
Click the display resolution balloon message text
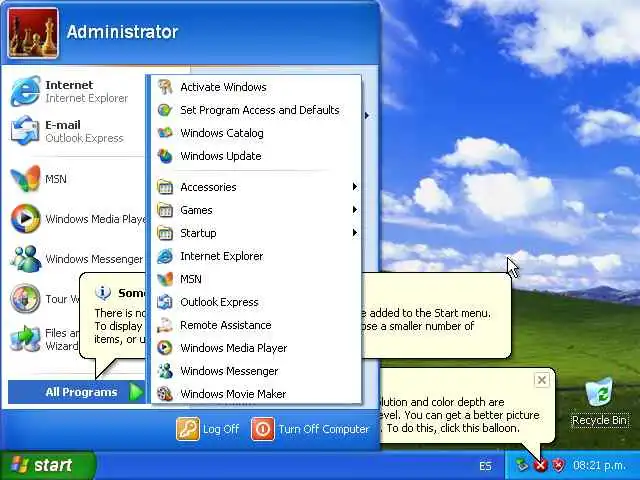[x=459, y=415]
